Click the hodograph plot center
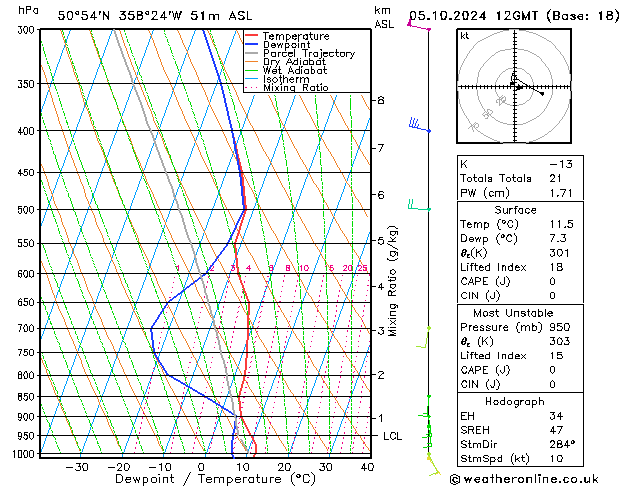 coord(515,87)
